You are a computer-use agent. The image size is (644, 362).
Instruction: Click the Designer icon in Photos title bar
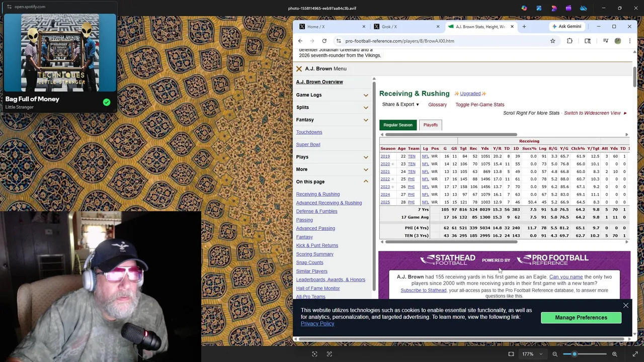click(554, 8)
